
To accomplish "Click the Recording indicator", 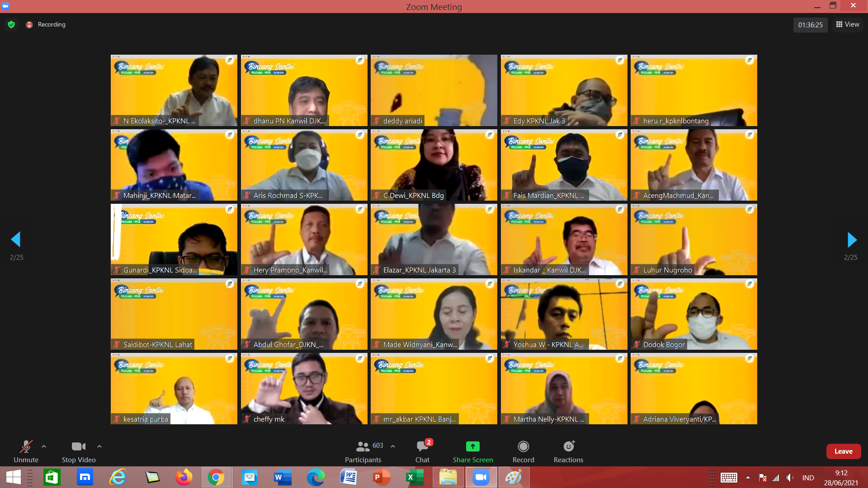I will point(46,24).
